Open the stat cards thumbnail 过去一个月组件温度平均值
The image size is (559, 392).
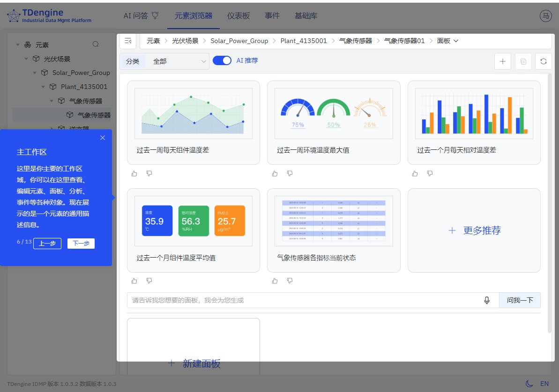click(x=193, y=221)
